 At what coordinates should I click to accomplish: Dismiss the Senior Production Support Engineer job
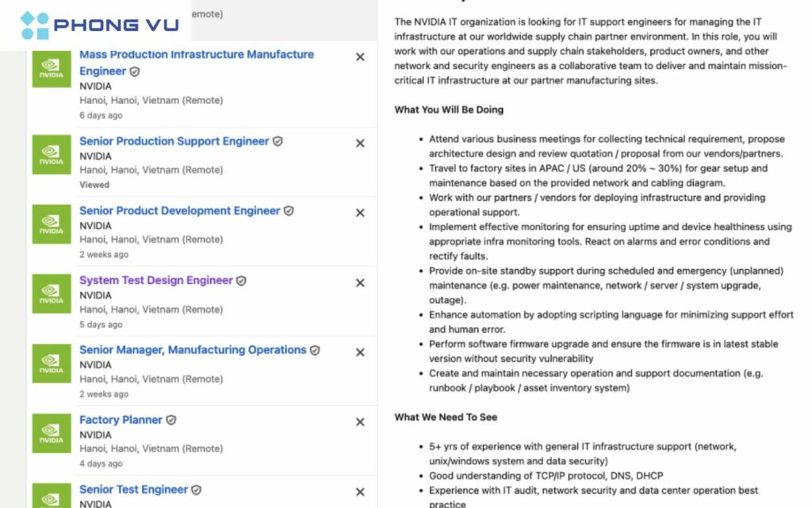click(360, 144)
